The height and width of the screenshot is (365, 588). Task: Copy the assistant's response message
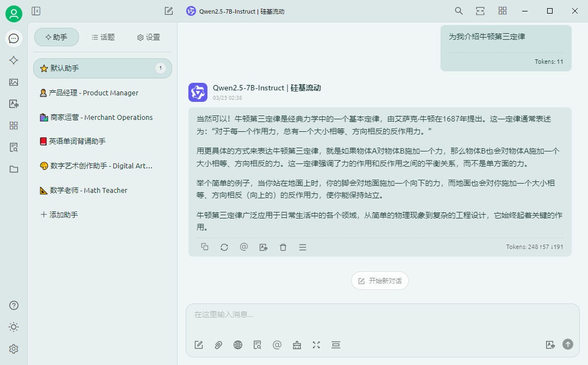[205, 247]
